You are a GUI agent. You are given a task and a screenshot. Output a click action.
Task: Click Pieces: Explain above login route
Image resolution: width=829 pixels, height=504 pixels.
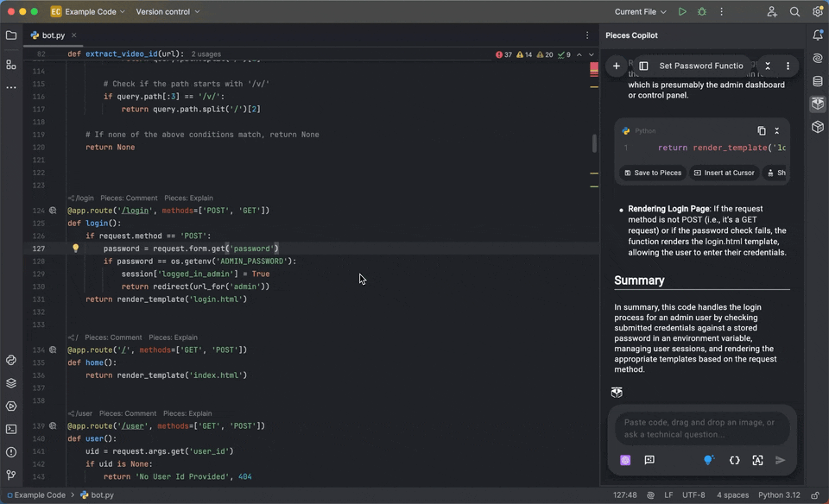click(x=189, y=198)
